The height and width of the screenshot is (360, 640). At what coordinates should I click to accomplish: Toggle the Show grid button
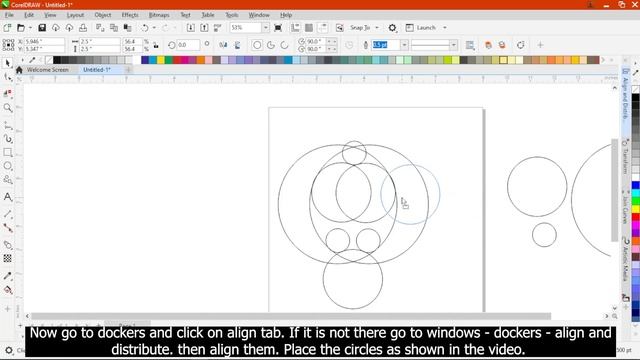309,28
